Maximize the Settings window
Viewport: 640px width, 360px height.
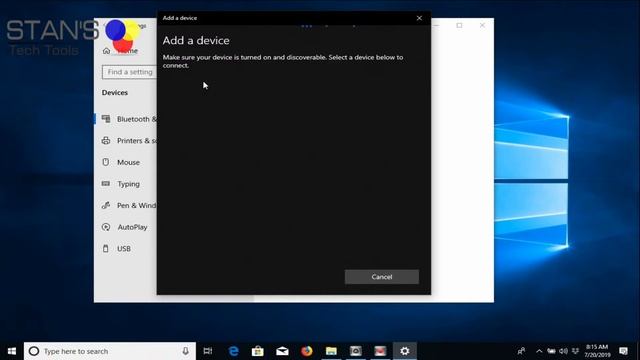460,25
